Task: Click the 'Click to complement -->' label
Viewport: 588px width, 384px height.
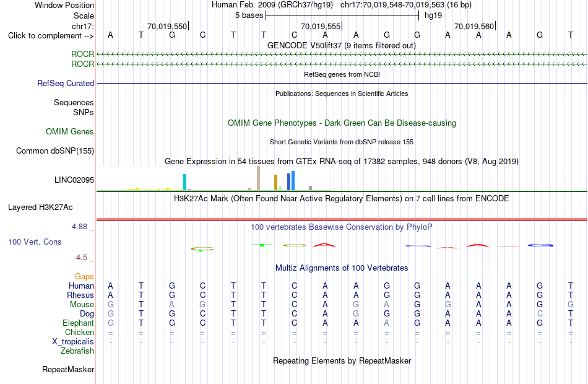Action: click(x=51, y=36)
